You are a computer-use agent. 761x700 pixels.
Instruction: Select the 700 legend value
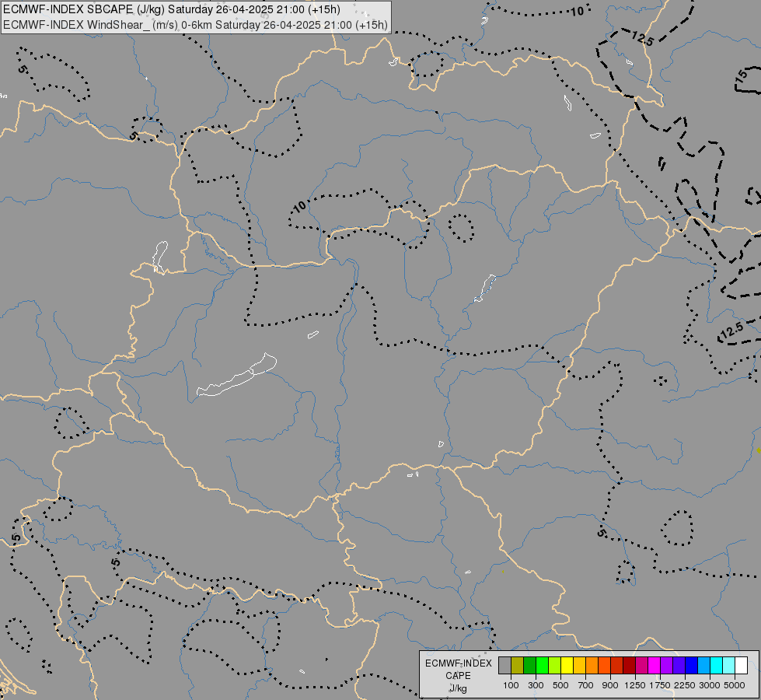585,685
